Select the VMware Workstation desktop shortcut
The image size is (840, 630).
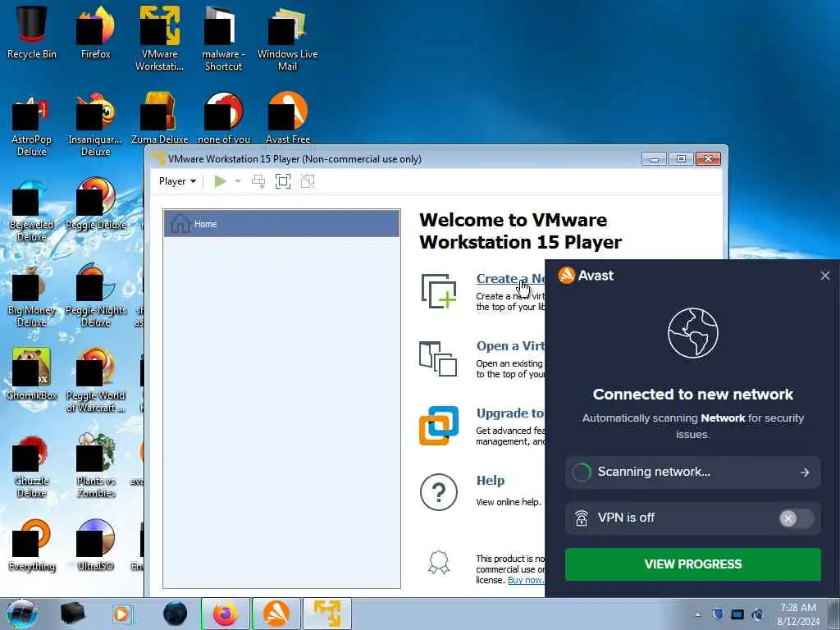pyautogui.click(x=160, y=39)
